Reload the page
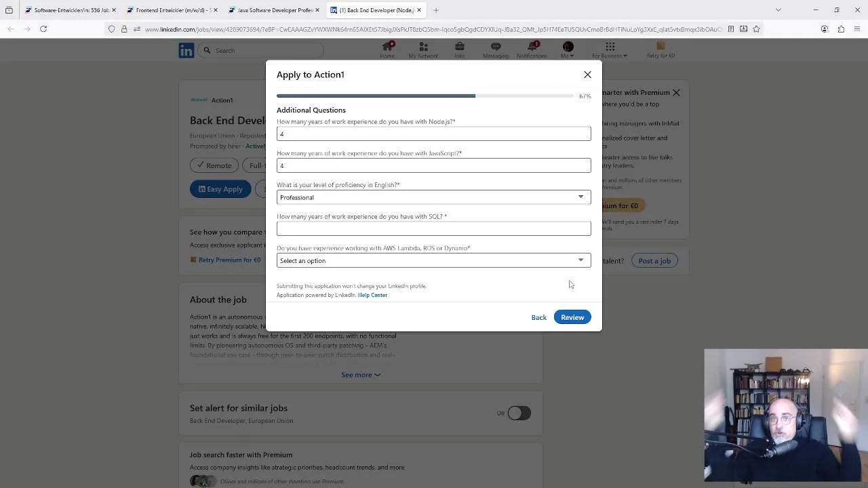The image size is (868, 488). pyautogui.click(x=43, y=29)
